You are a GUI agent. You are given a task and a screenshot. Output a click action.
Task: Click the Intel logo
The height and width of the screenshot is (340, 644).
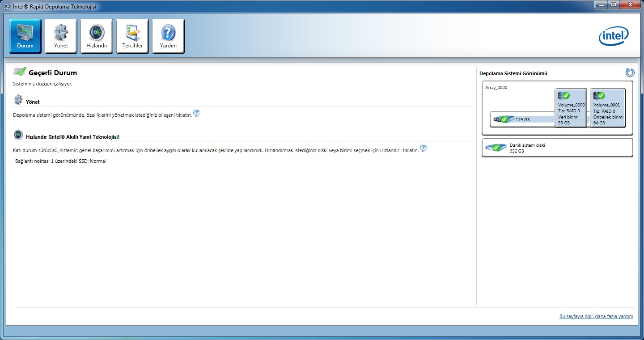point(614,36)
